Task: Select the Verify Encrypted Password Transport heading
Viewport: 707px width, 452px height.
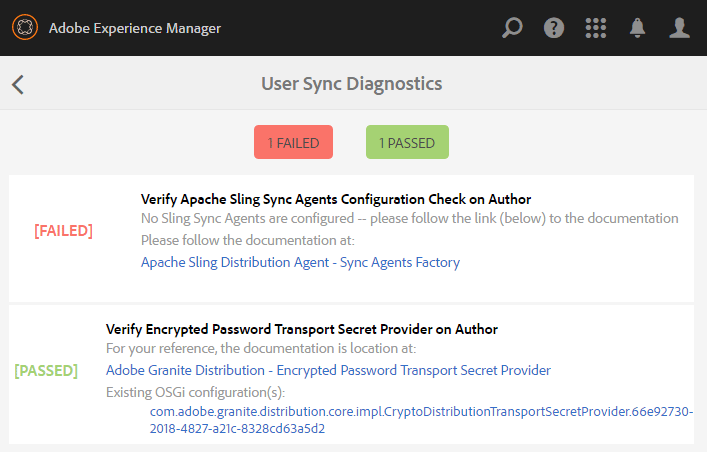Action: [302, 329]
